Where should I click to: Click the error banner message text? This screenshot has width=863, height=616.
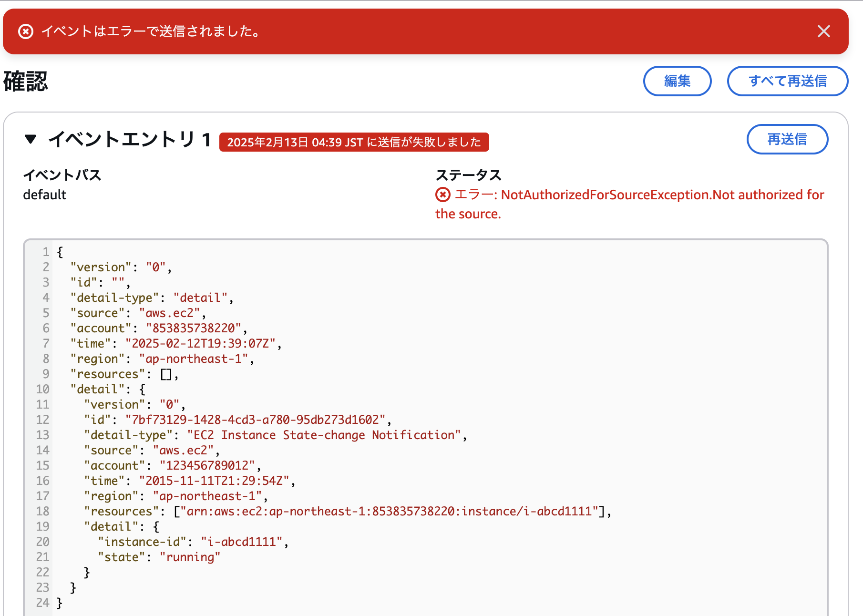tap(151, 31)
